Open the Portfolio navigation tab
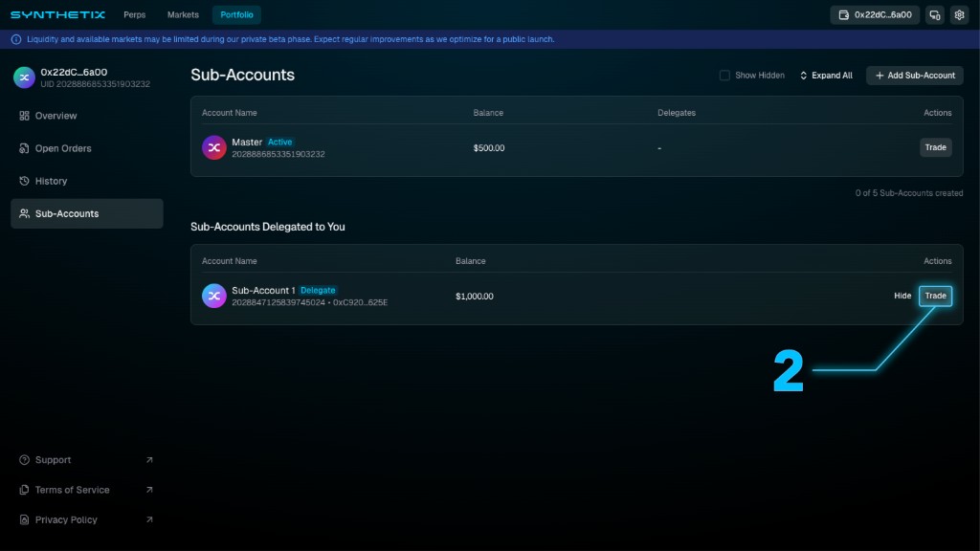 pos(235,14)
